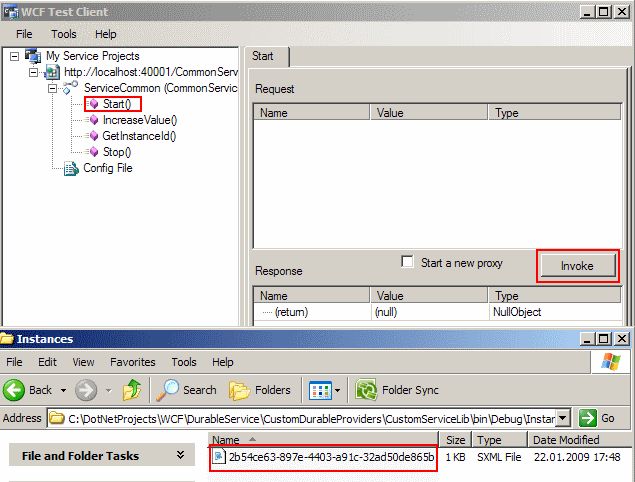This screenshot has width=635, height=482.
Task: Click the GetInstanceId() operation icon
Action: [x=94, y=136]
